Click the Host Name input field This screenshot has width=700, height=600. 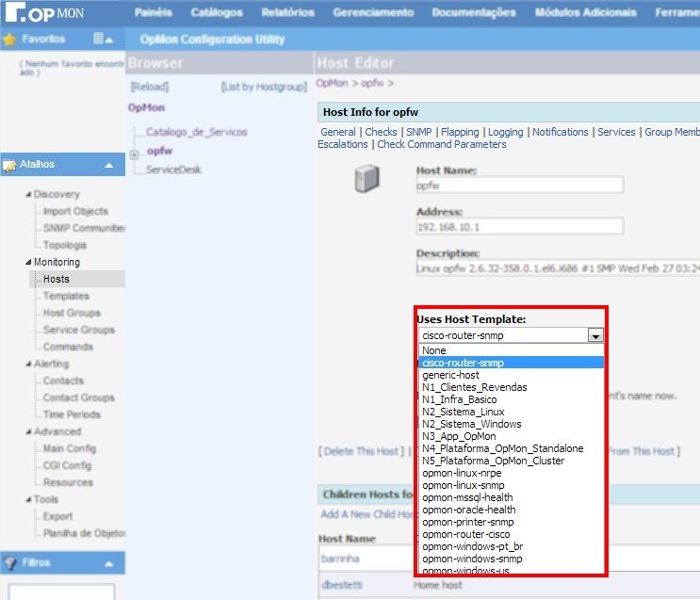coord(519,186)
